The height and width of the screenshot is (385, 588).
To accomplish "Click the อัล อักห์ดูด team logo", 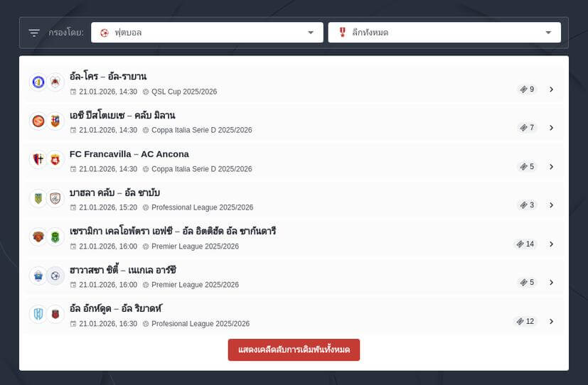I will tap(38, 314).
